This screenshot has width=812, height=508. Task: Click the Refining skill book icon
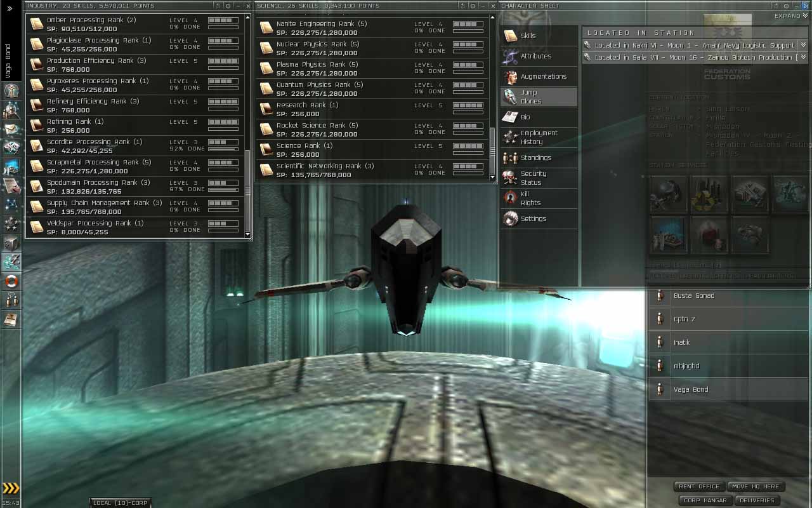point(37,126)
